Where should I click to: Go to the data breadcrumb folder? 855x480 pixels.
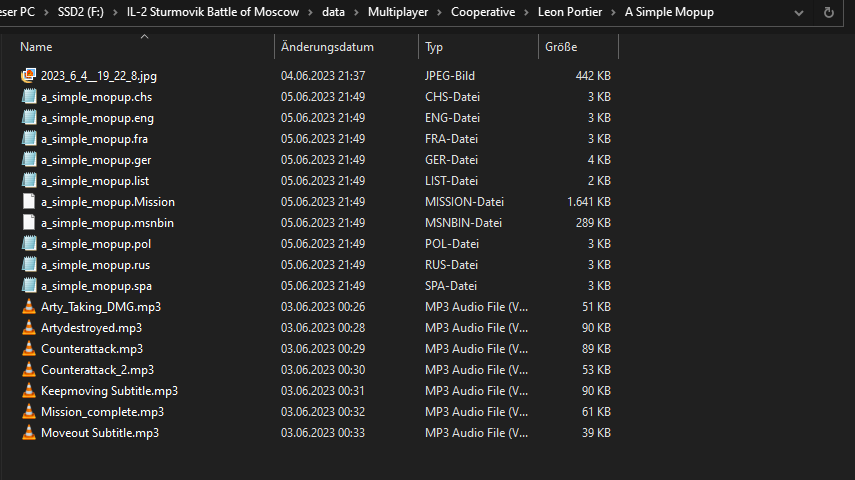click(335, 13)
